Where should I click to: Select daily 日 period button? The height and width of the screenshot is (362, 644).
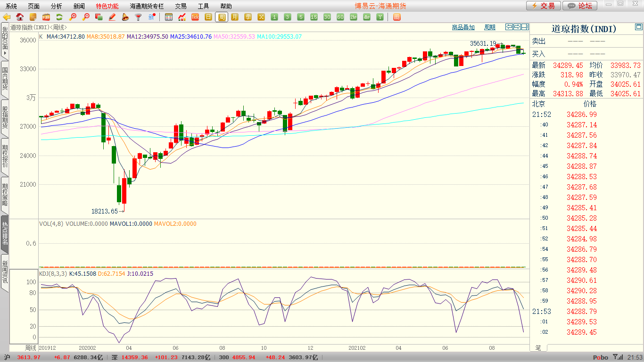click(x=208, y=17)
